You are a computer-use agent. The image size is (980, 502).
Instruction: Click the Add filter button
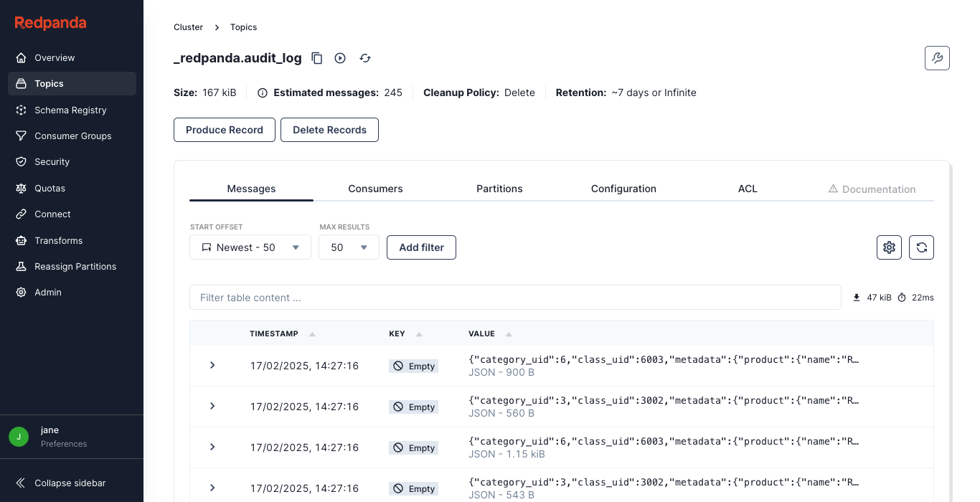coord(421,247)
